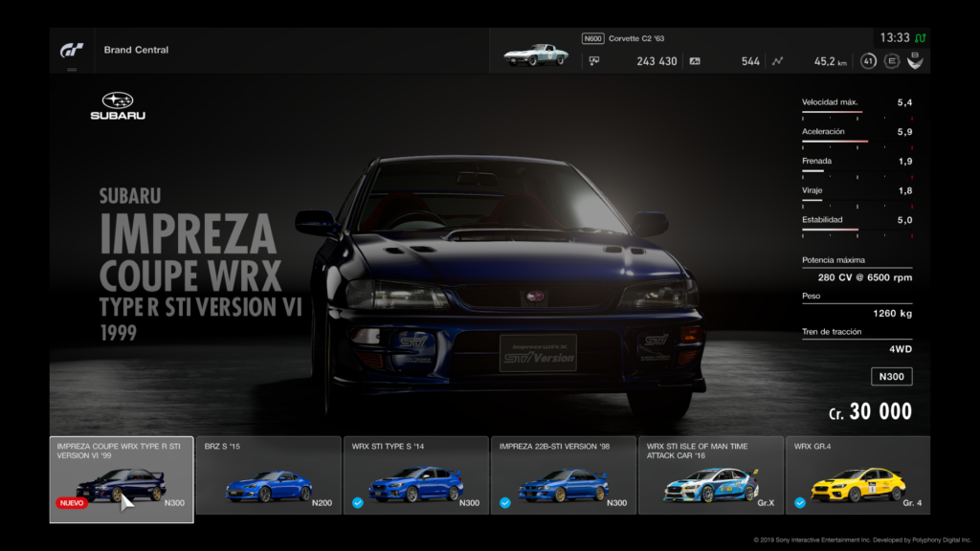The height and width of the screenshot is (551, 980).
Task: Click the Viraje stat bar
Action: click(857, 201)
